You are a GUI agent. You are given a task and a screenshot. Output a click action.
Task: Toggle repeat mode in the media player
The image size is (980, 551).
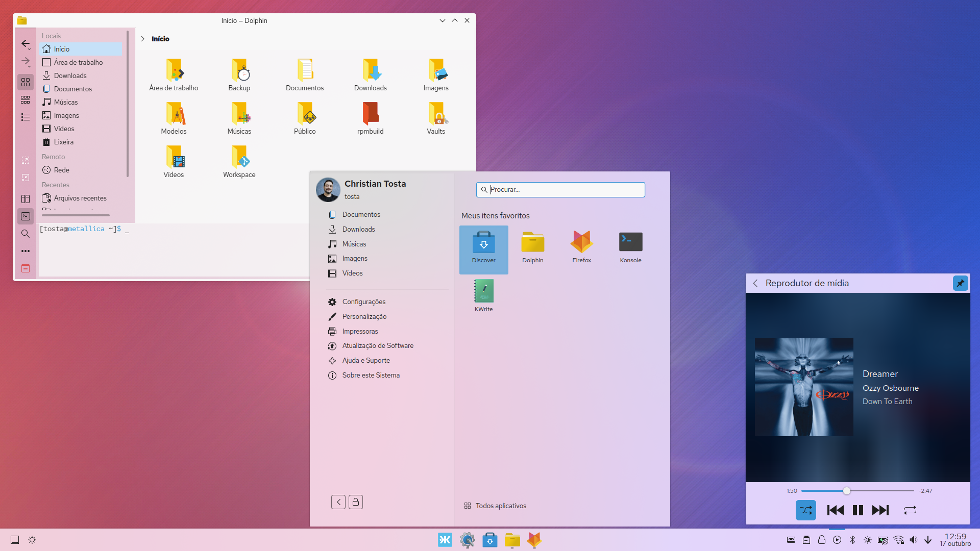910,510
